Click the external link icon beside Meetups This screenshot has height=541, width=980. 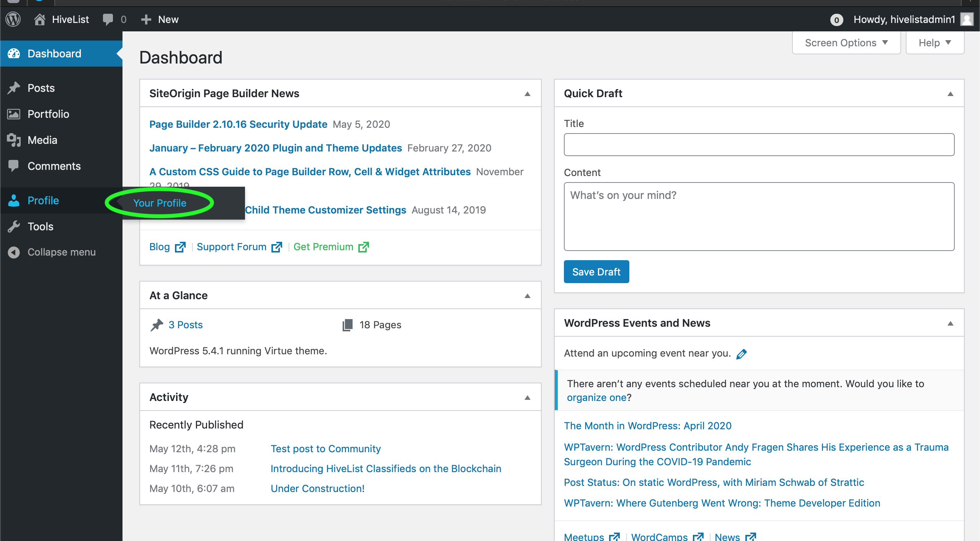pyautogui.click(x=614, y=536)
